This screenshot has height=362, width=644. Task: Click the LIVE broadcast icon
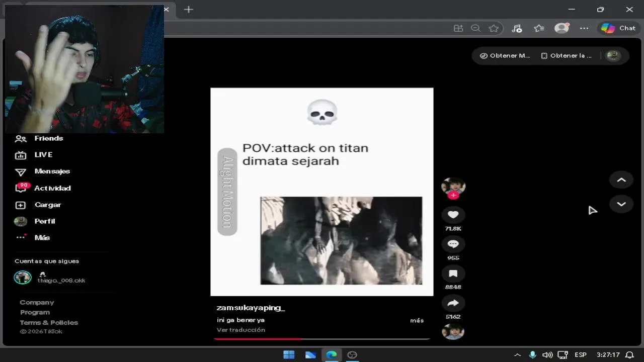click(21, 155)
